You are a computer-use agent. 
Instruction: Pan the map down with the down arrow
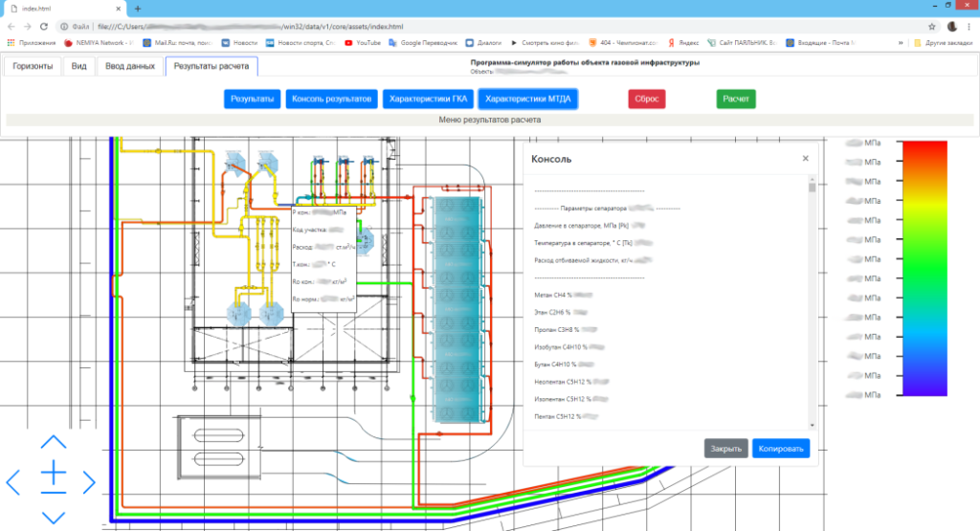click(54, 517)
